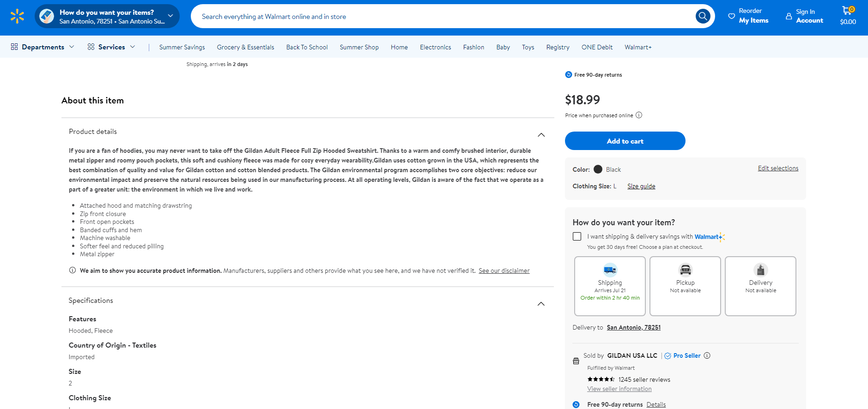Image resolution: width=868 pixels, height=409 pixels.
Task: Click the info icon beside Price when purchased online
Action: (x=639, y=115)
